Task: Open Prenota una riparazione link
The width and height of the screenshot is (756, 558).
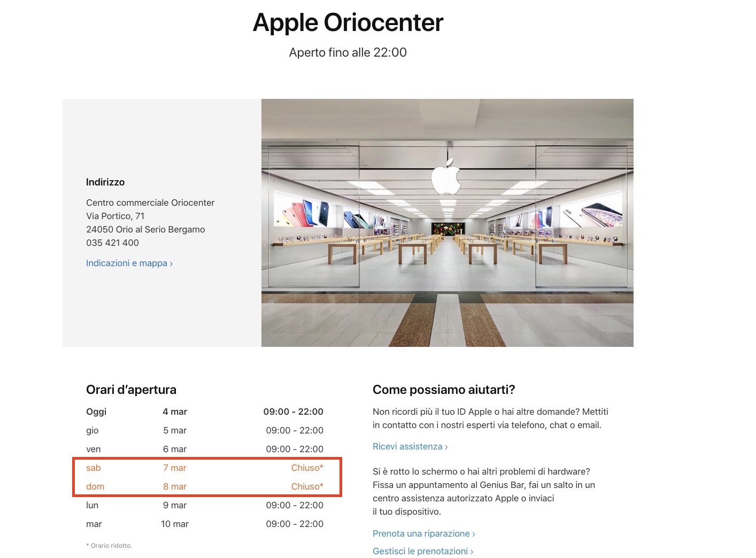Action: [423, 533]
